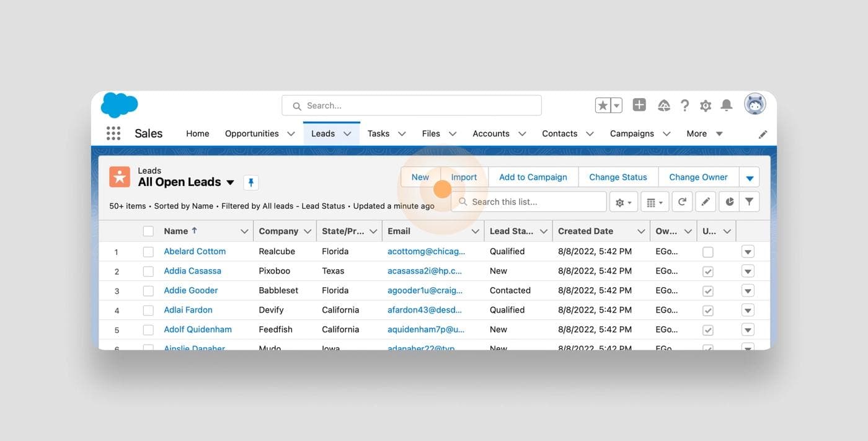Check the row checkbox for Addie Gooder
The image size is (868, 441).
click(x=148, y=291)
